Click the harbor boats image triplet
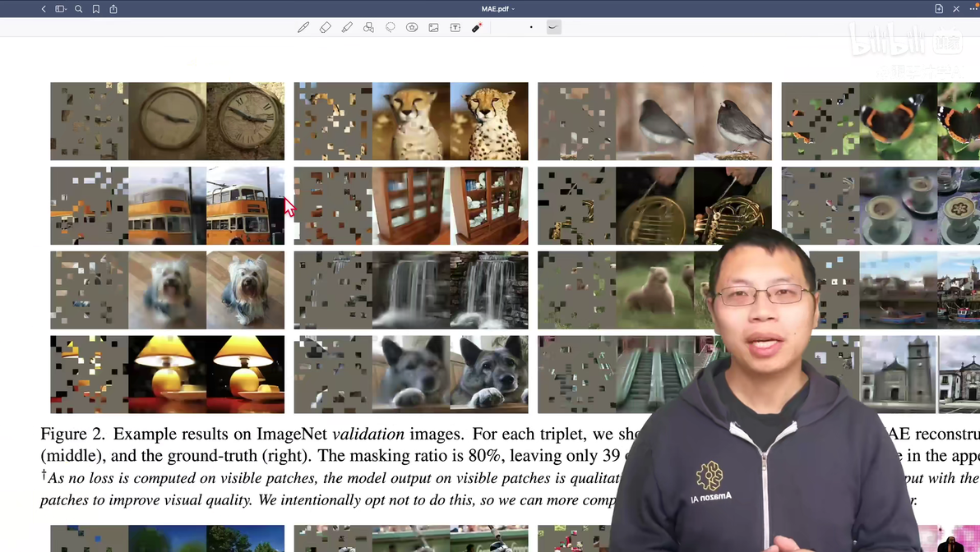The image size is (980, 552). point(897,290)
